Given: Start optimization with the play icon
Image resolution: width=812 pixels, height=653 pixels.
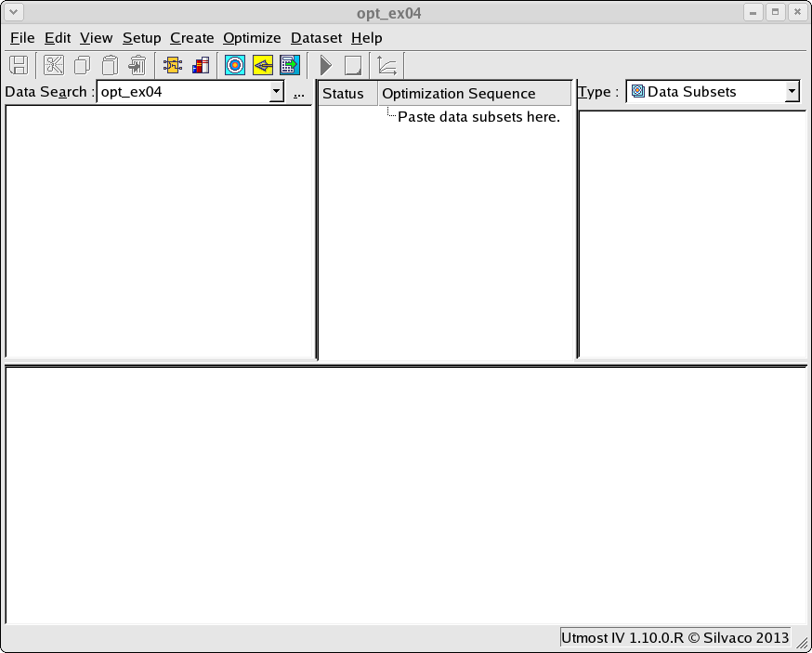Looking at the screenshot, I should coord(326,66).
